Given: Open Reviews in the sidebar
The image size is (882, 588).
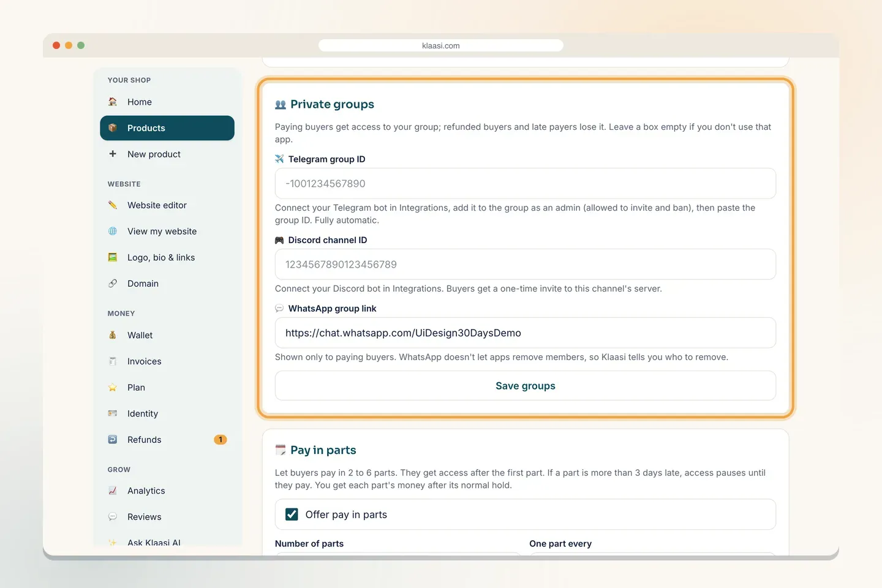Looking at the screenshot, I should coord(167,517).
